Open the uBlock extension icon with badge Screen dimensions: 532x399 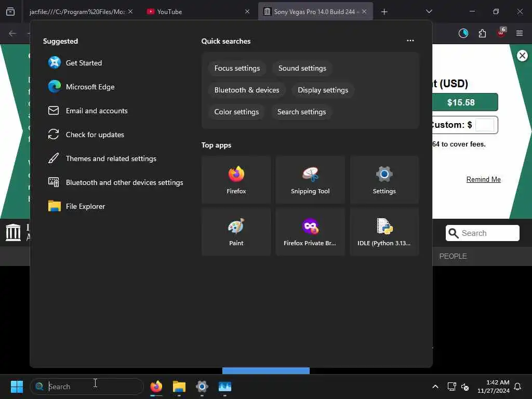pos(501,33)
